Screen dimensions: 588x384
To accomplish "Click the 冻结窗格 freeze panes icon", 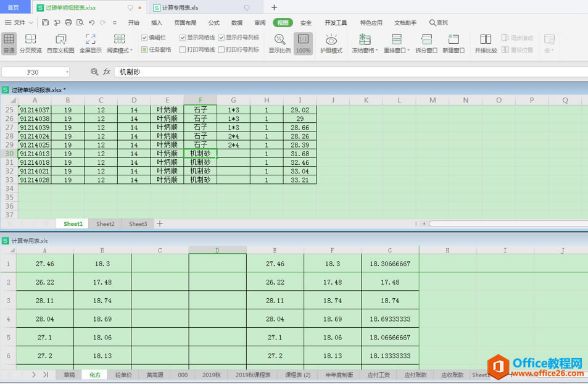I will pos(365,39).
